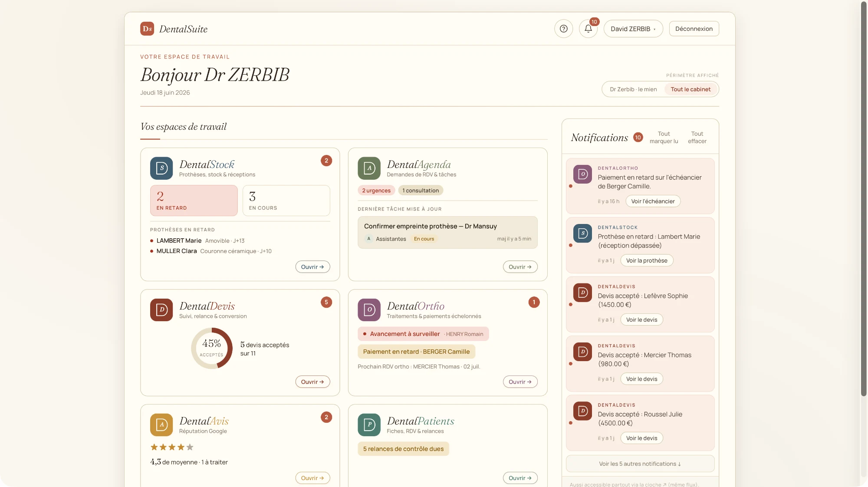Click the DentalOrtho app icon
868x487 pixels.
pyautogui.click(x=369, y=310)
